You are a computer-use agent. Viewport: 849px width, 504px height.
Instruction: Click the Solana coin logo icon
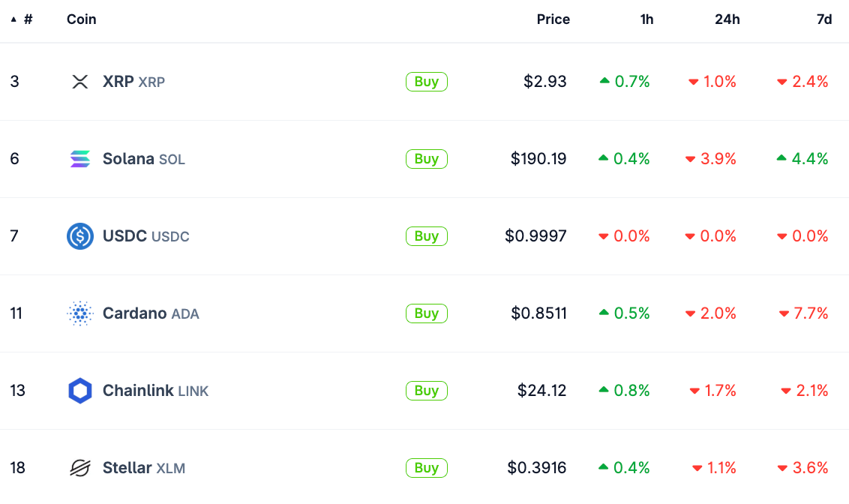[79, 159]
